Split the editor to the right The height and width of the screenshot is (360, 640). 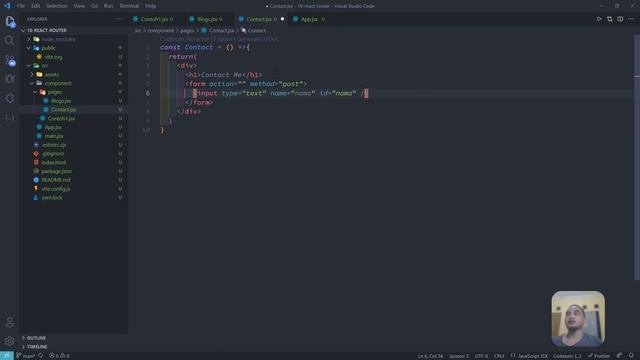pos(620,19)
